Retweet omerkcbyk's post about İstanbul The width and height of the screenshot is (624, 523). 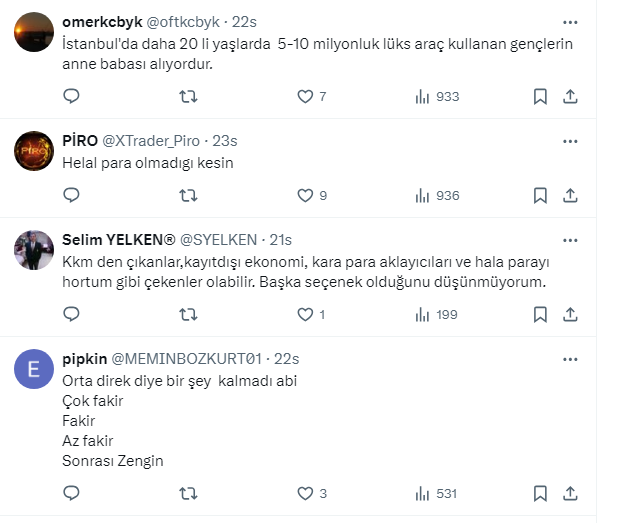(x=187, y=96)
